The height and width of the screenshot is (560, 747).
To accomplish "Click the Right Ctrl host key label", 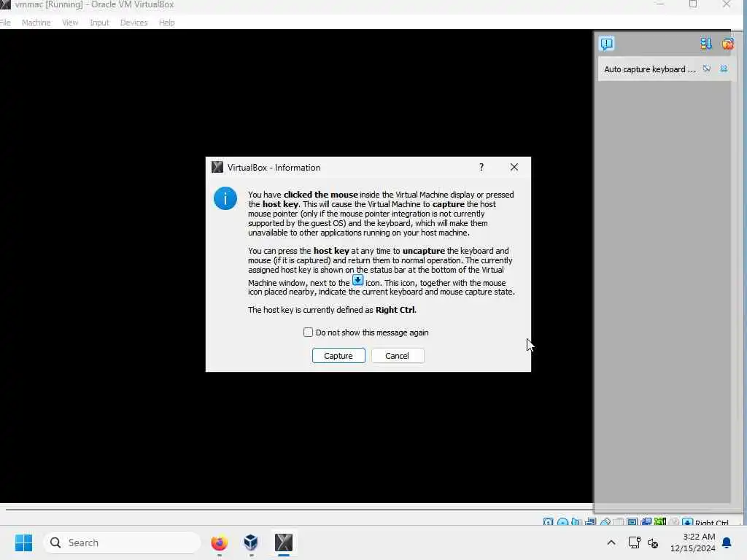I will pos(712,522).
